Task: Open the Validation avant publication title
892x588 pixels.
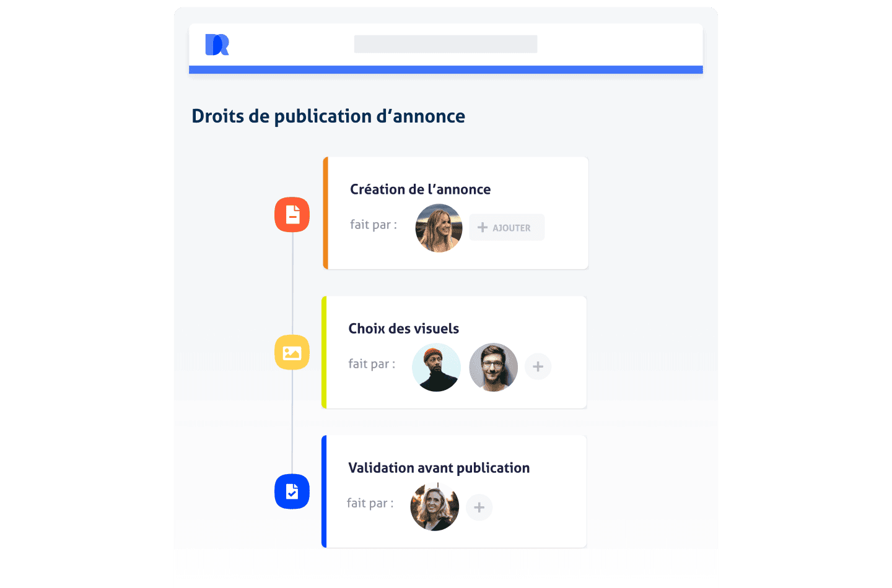Action: (439, 468)
